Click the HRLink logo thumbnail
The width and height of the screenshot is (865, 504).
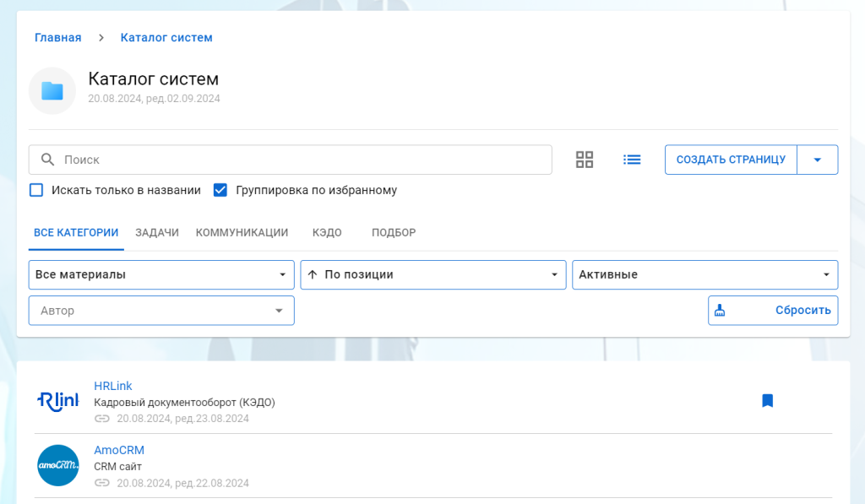coord(58,401)
